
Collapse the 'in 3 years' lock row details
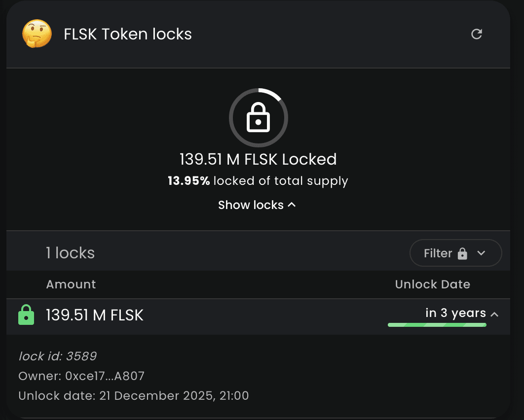[495, 313]
